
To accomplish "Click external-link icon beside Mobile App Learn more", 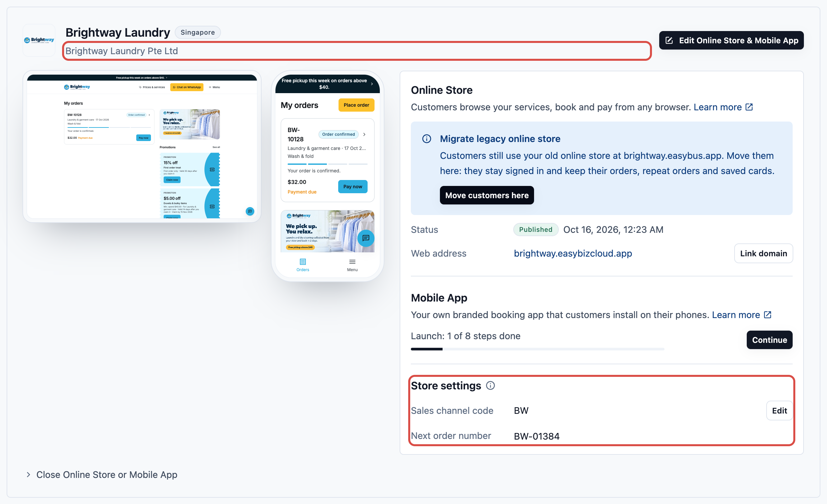I will point(767,315).
